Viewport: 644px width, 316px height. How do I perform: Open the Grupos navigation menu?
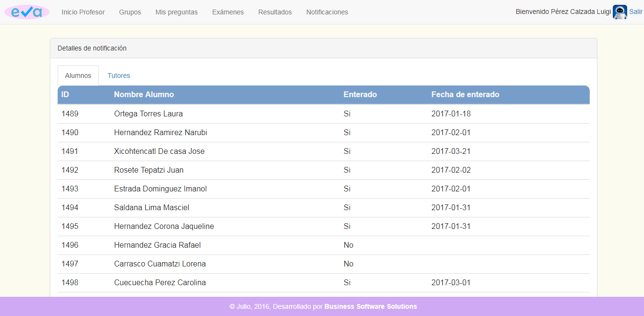pos(130,12)
